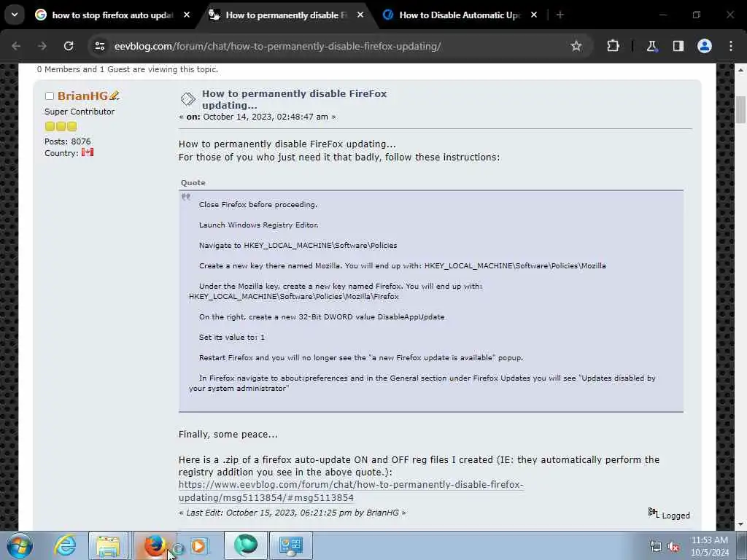Viewport: 747px width, 560px height.
Task: Open the eevblog msg5113854 hyperlink
Action: [351, 491]
